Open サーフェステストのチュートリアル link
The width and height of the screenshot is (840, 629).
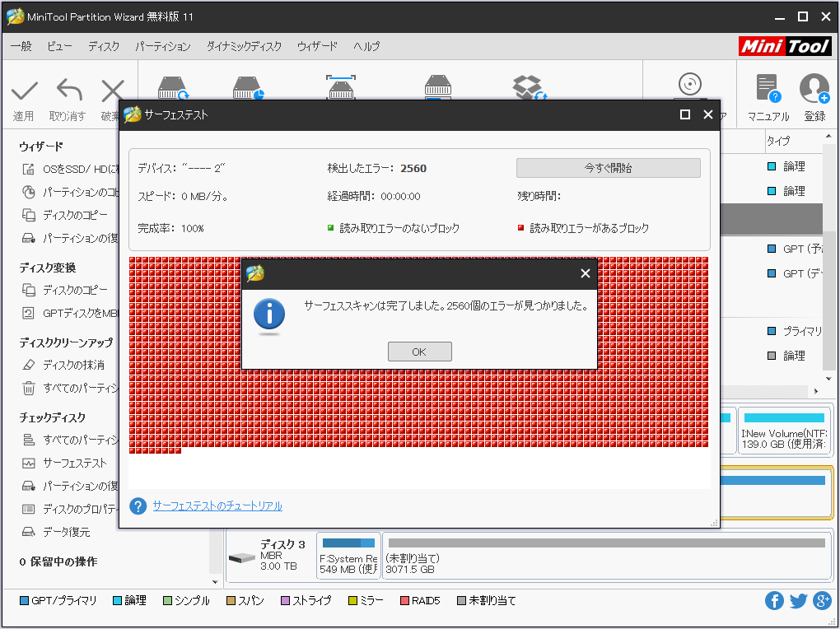point(217,506)
